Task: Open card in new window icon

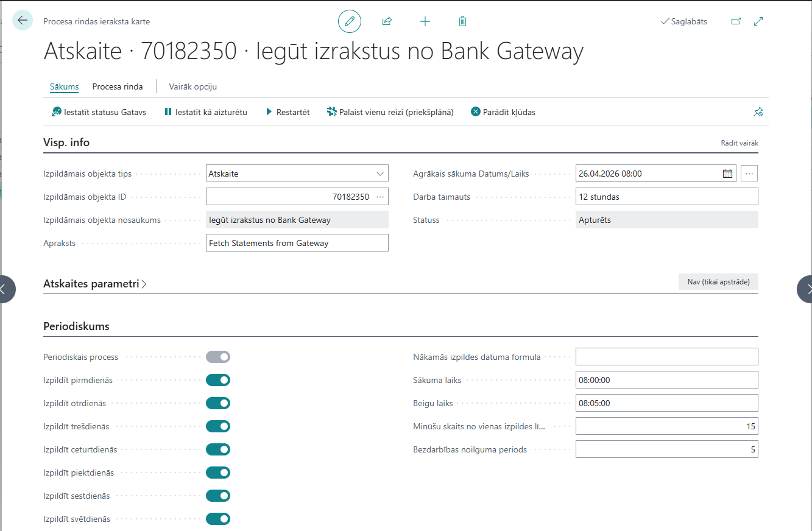Action: 736,21
